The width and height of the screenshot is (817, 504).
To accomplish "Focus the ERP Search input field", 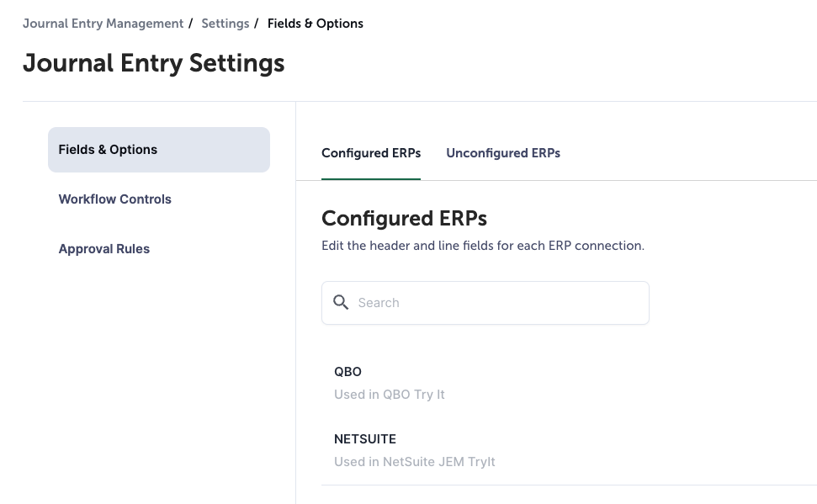I will (x=496, y=303).
